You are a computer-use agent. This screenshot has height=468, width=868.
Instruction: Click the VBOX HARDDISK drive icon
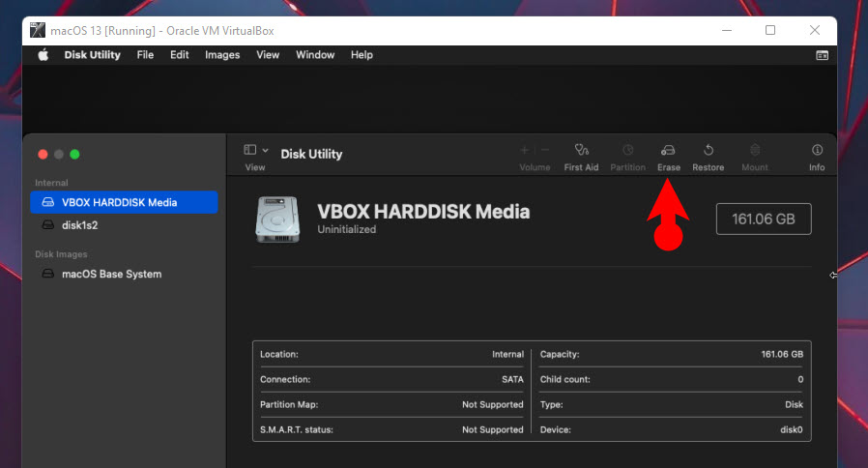point(277,219)
